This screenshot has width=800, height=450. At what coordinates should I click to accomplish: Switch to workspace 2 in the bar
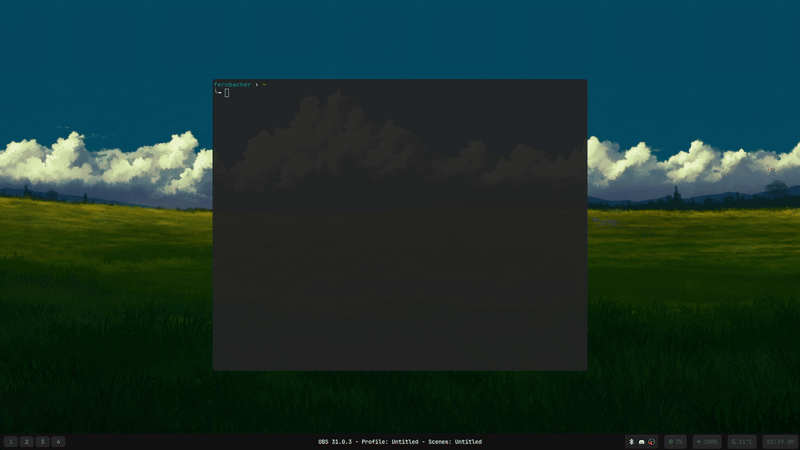pyautogui.click(x=27, y=441)
